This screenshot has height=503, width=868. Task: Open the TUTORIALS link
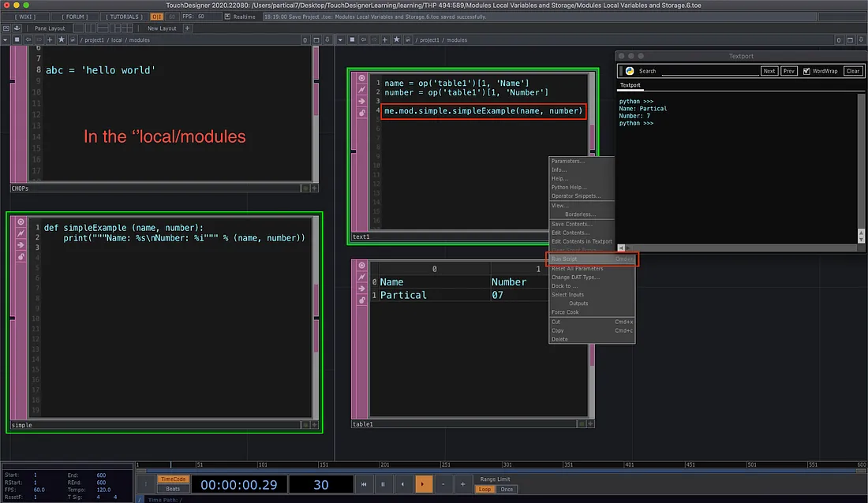125,17
